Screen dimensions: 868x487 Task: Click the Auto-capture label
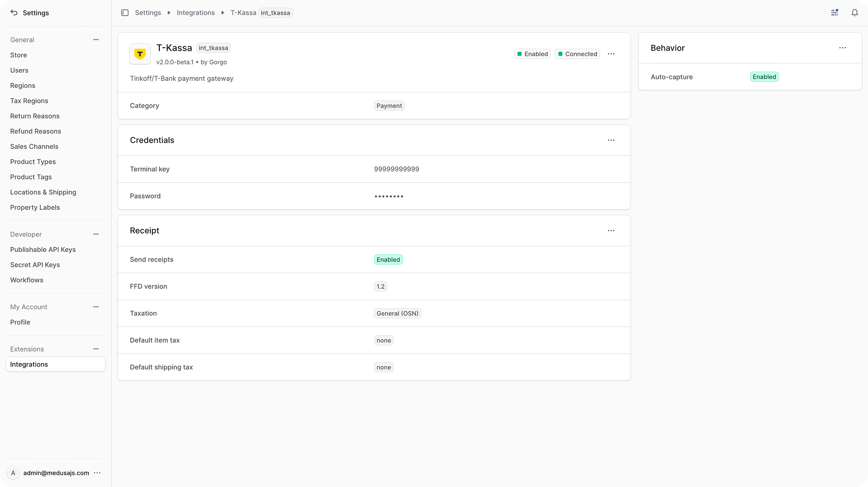pyautogui.click(x=672, y=77)
